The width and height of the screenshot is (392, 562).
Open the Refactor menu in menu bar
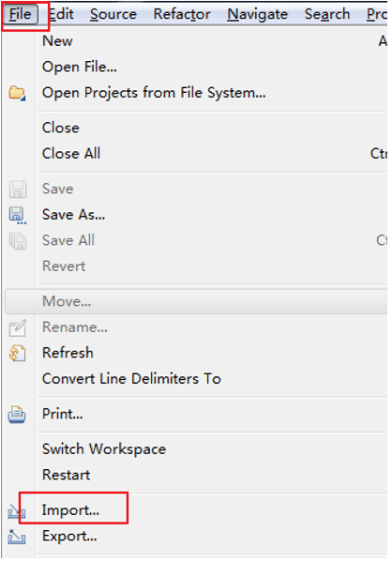(182, 14)
